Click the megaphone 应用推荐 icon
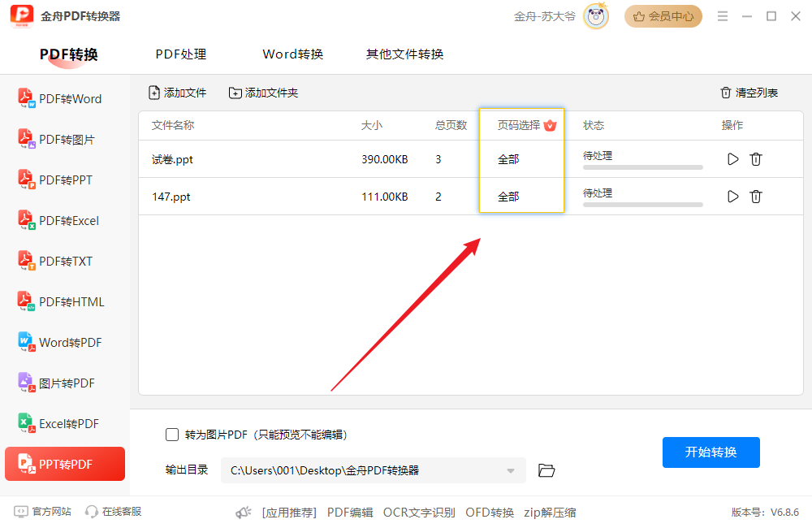812x528 pixels. click(244, 513)
